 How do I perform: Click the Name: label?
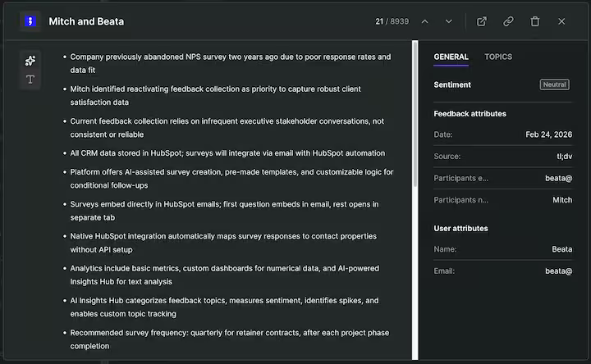[445, 249]
